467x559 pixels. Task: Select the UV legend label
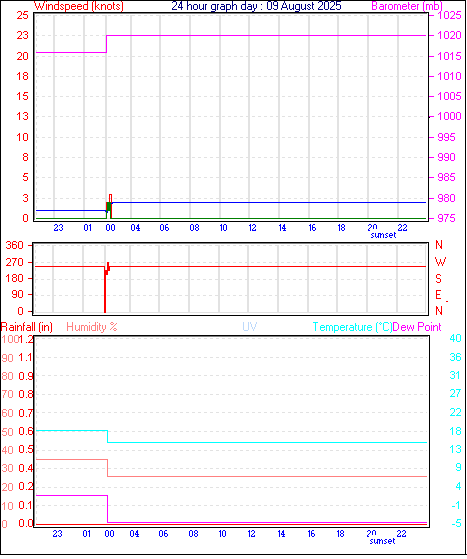tap(250, 327)
